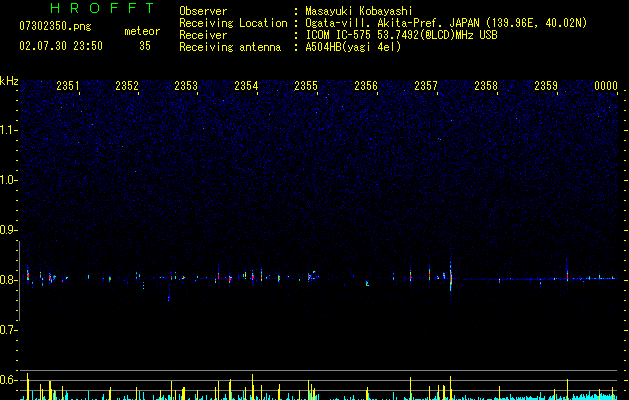629x400 pixels.
Task: Click the Receiving antenna field label
Action: (230, 47)
